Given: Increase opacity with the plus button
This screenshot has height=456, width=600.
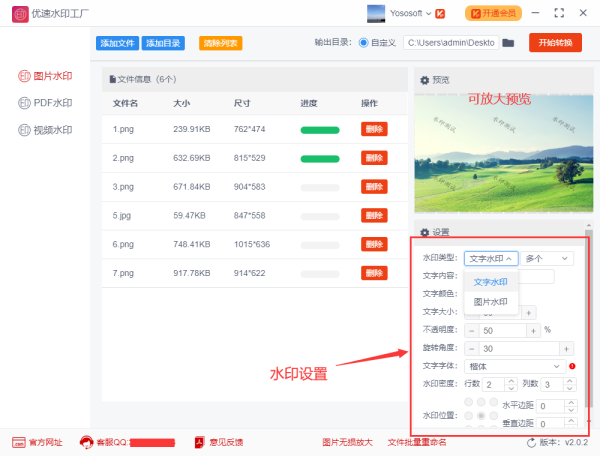Looking at the screenshot, I should (x=534, y=330).
